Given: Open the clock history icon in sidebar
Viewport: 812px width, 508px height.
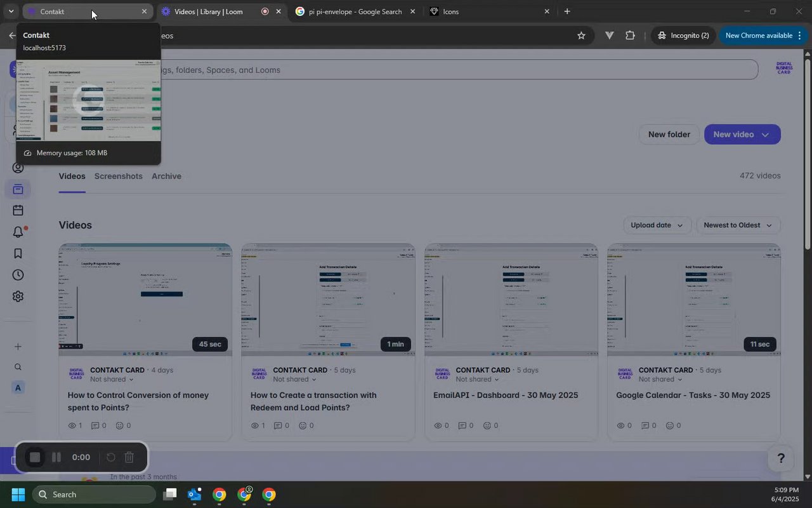Looking at the screenshot, I should (x=18, y=275).
